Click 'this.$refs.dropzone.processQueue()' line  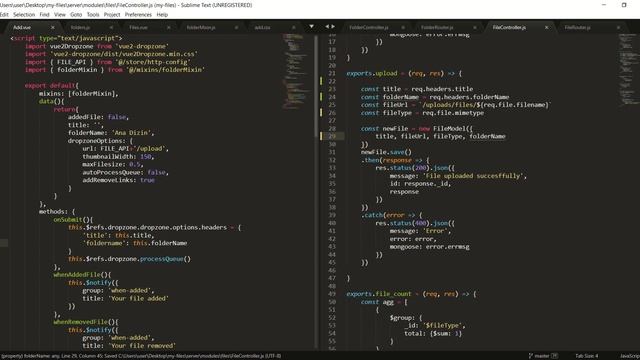(x=129, y=259)
